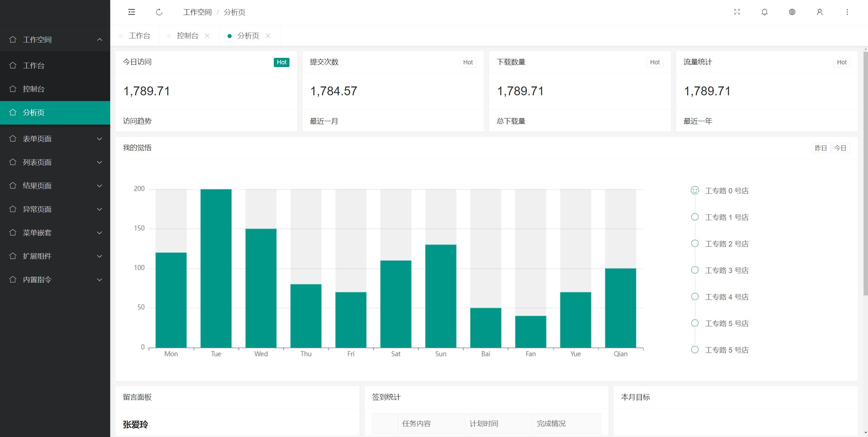
Task: Open the user profile icon
Action: pos(820,12)
